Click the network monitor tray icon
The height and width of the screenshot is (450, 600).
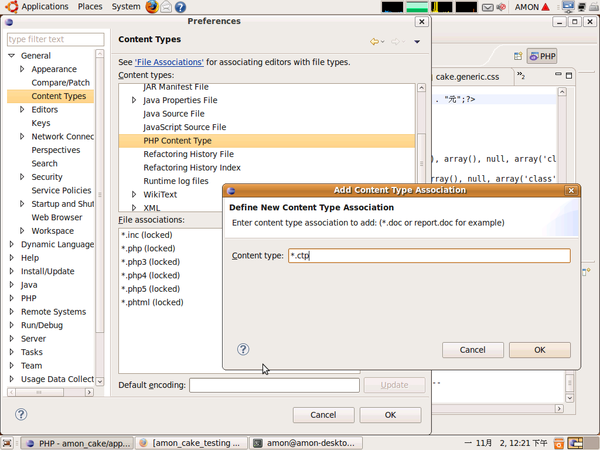(568, 7)
